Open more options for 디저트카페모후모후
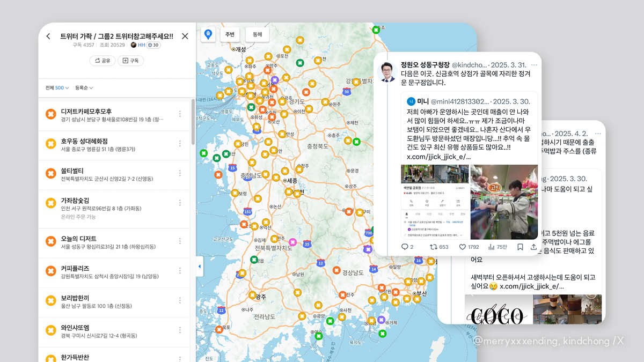The image size is (644, 362). click(180, 114)
